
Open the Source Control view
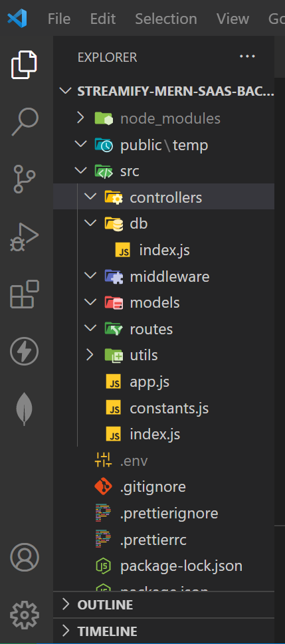(x=25, y=179)
